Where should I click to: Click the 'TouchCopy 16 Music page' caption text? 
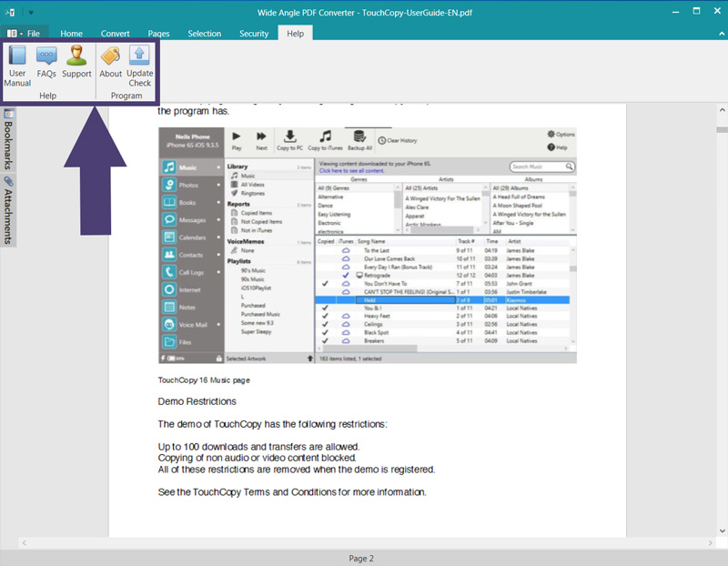[x=204, y=380]
